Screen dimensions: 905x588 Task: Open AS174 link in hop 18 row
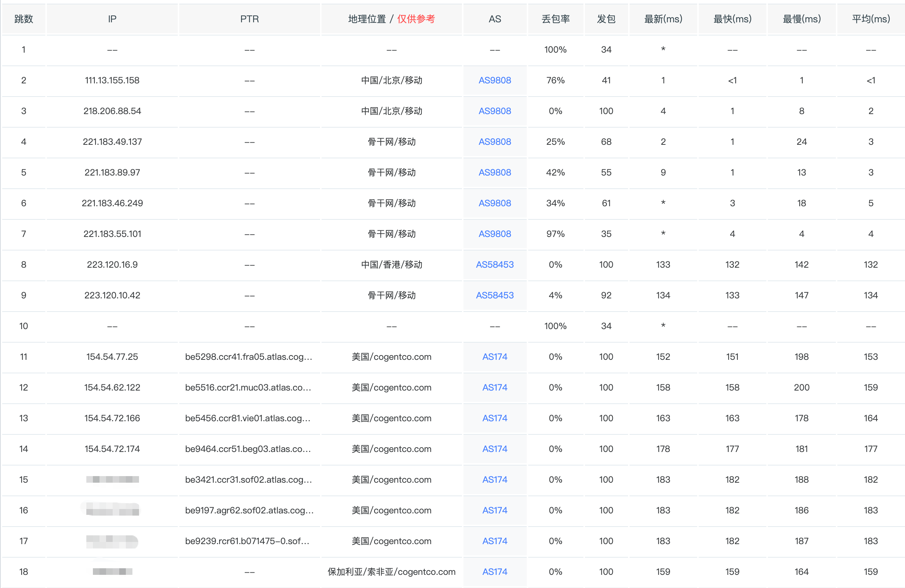coord(494,572)
